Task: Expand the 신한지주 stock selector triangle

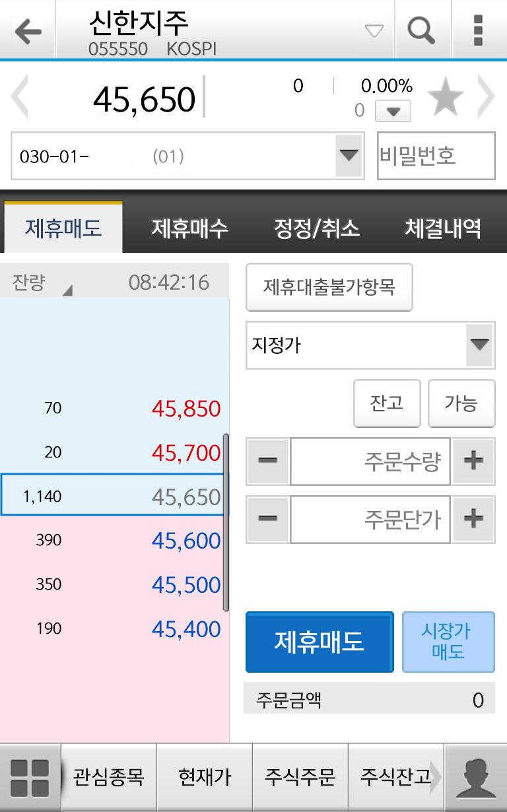Action: point(374,31)
